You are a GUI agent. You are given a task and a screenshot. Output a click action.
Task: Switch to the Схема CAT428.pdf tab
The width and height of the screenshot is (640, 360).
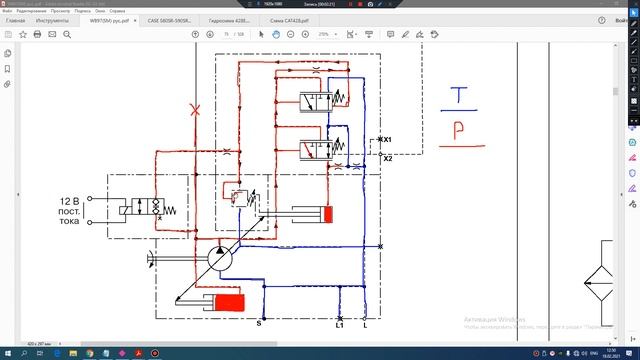pos(289,20)
